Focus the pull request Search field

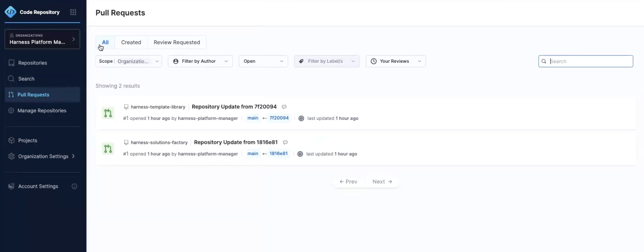click(x=590, y=61)
